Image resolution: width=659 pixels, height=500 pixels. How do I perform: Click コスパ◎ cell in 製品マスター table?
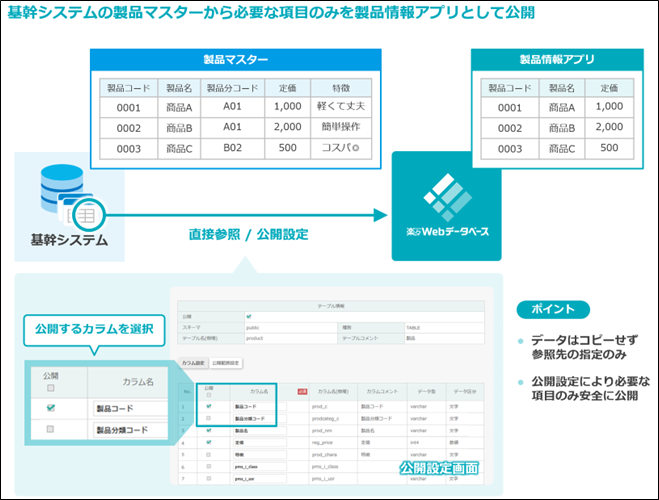(341, 148)
